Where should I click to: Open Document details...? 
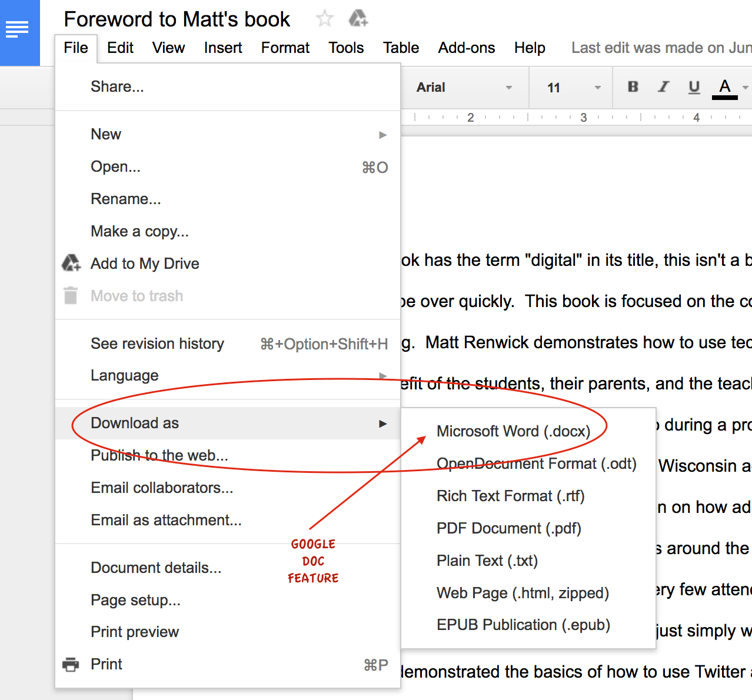(228, 568)
